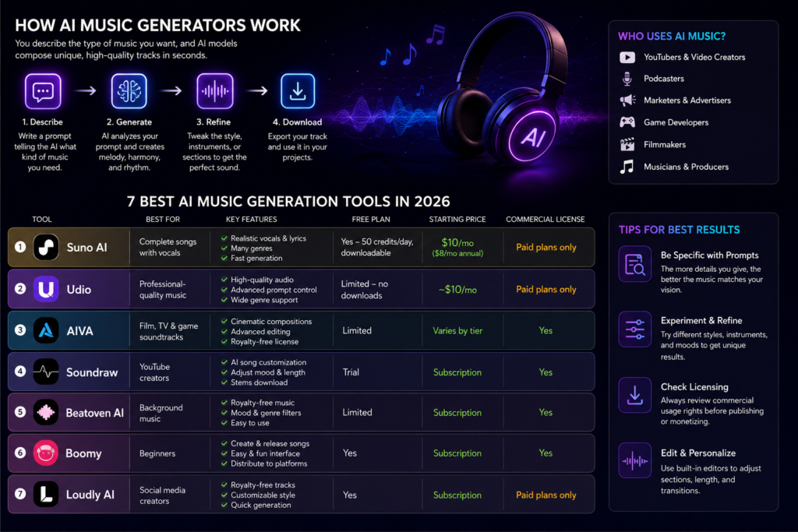
Task: Click the Limited – no downloads cell
Action: click(x=365, y=290)
